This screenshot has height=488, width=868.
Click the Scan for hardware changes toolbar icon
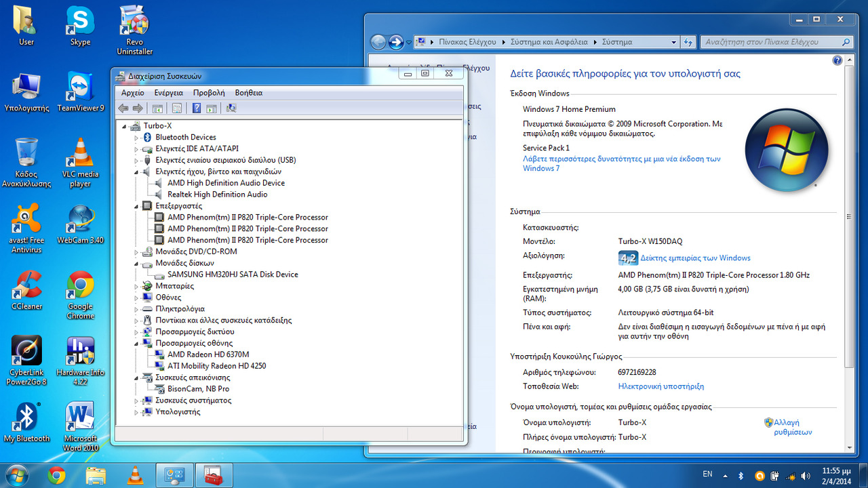tap(231, 108)
